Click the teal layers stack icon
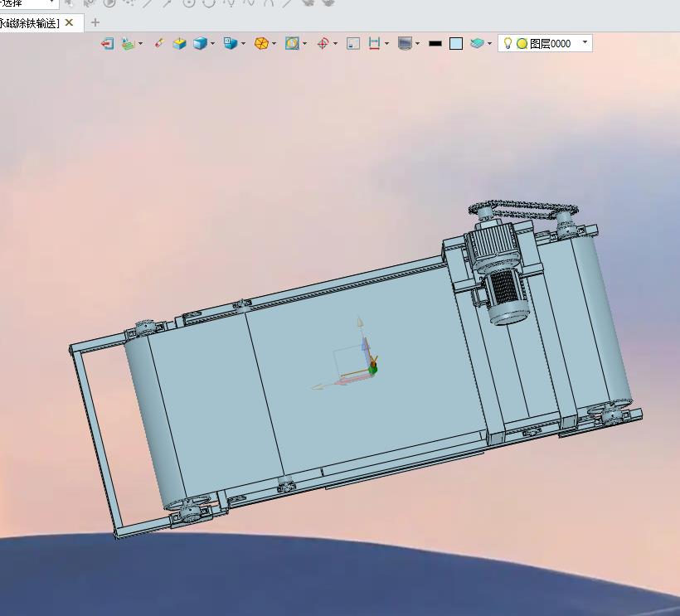The image size is (680, 616). click(477, 43)
